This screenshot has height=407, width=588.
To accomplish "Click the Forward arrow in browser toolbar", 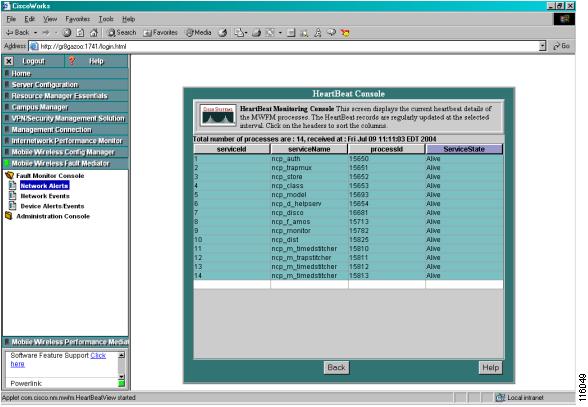I will click(46, 33).
